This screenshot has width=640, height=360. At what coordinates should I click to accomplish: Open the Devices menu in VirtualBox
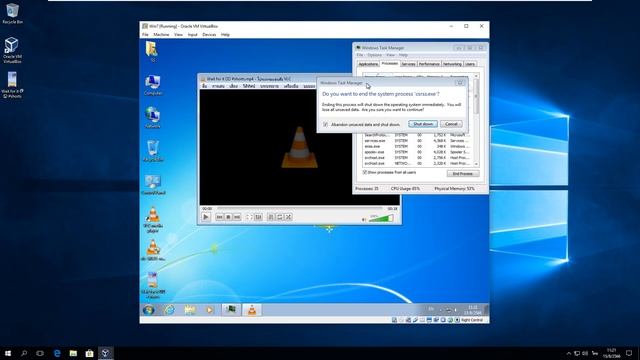(x=209, y=35)
